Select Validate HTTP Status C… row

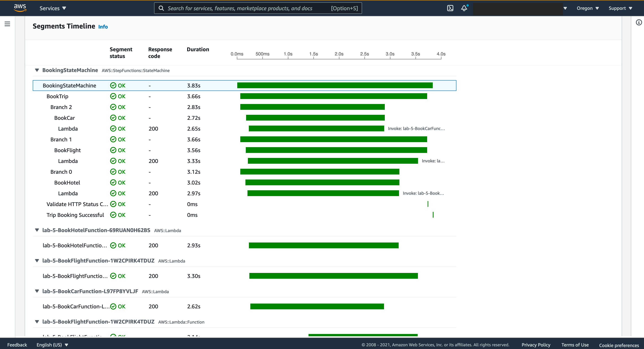coord(245,204)
